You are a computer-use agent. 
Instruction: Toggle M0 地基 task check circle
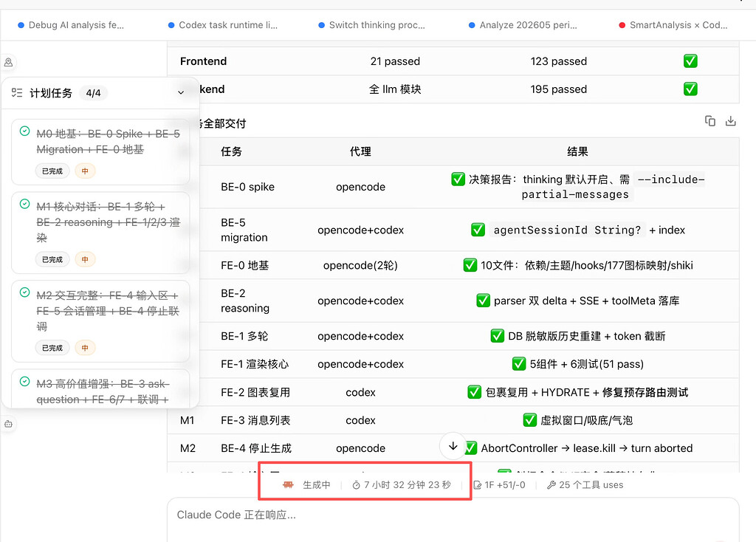tap(24, 131)
